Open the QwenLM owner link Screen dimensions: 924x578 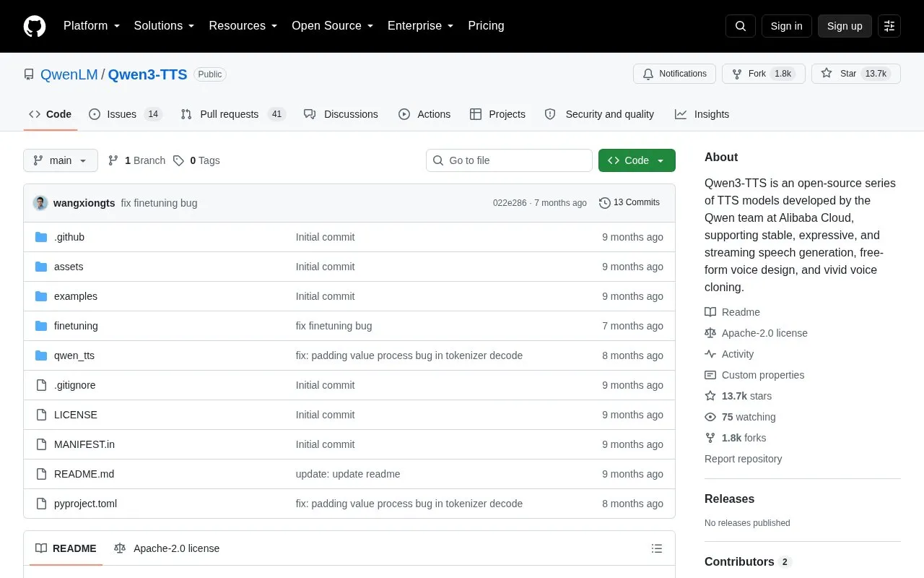[69, 74]
